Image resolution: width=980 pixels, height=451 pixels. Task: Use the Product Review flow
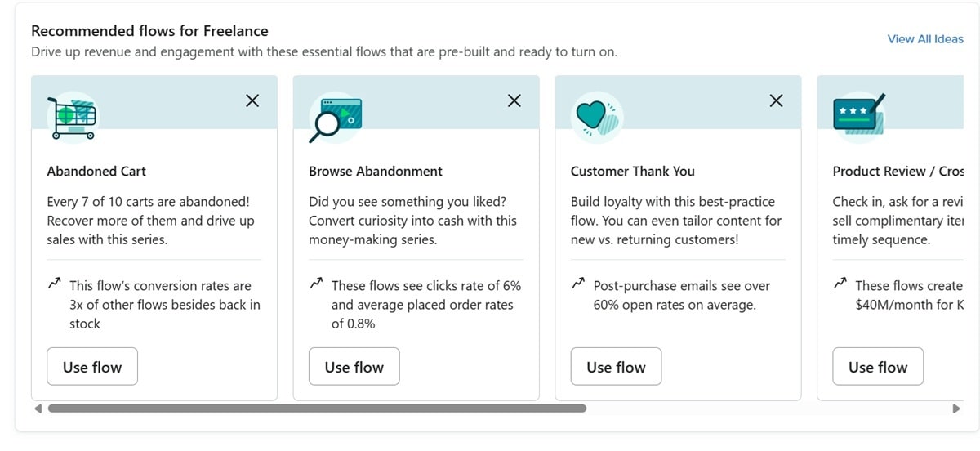878,367
